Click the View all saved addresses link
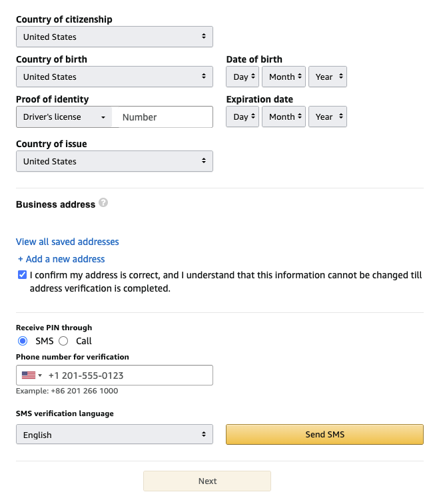441x504 pixels. point(67,242)
